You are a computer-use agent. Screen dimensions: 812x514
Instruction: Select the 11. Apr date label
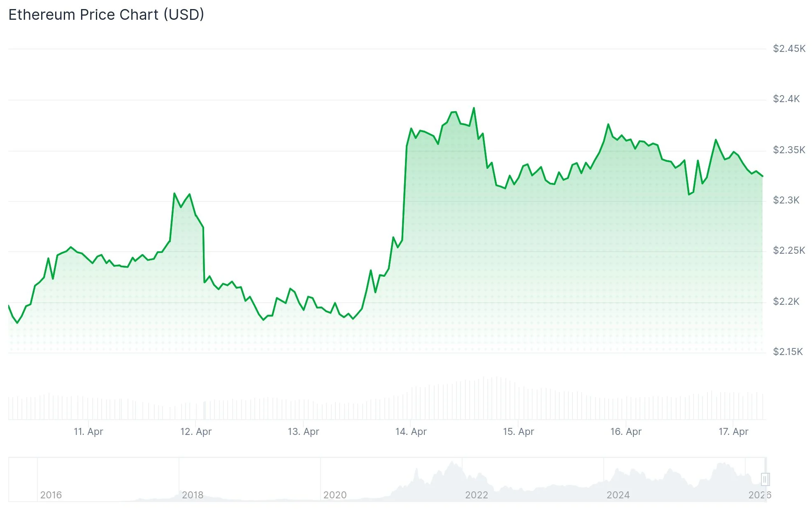point(88,432)
